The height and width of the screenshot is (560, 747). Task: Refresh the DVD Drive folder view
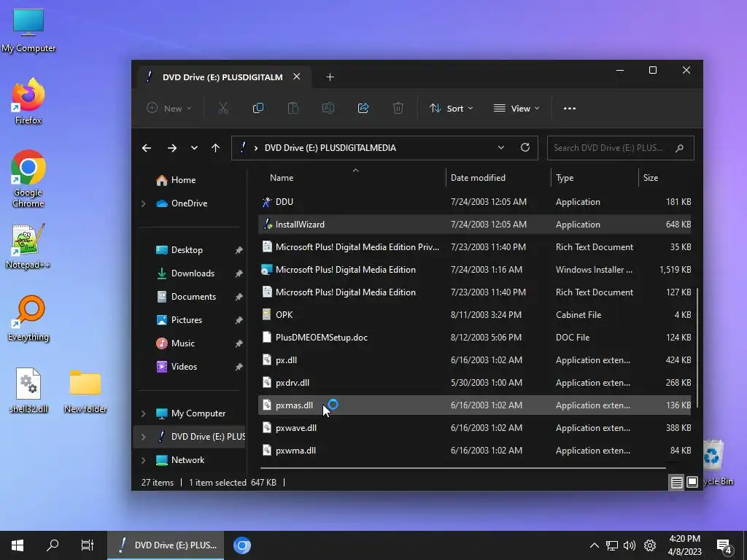[525, 147]
